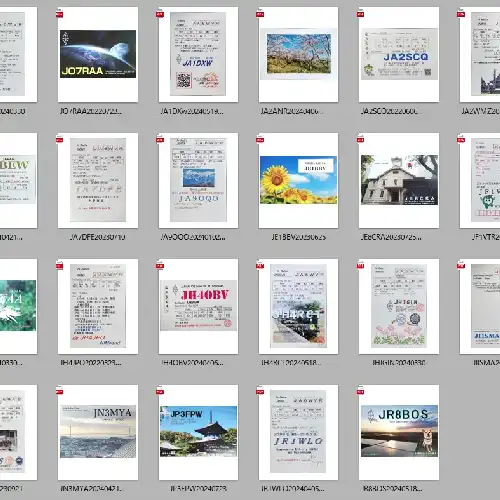Click the file name starting with JH4RCT
The height and width of the screenshot is (500, 500).
click(x=292, y=363)
